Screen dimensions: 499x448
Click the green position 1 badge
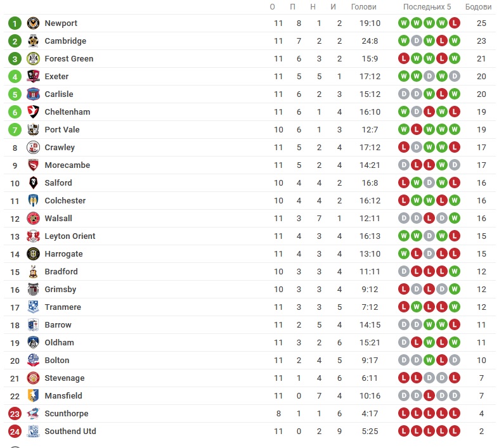pyautogui.click(x=15, y=23)
